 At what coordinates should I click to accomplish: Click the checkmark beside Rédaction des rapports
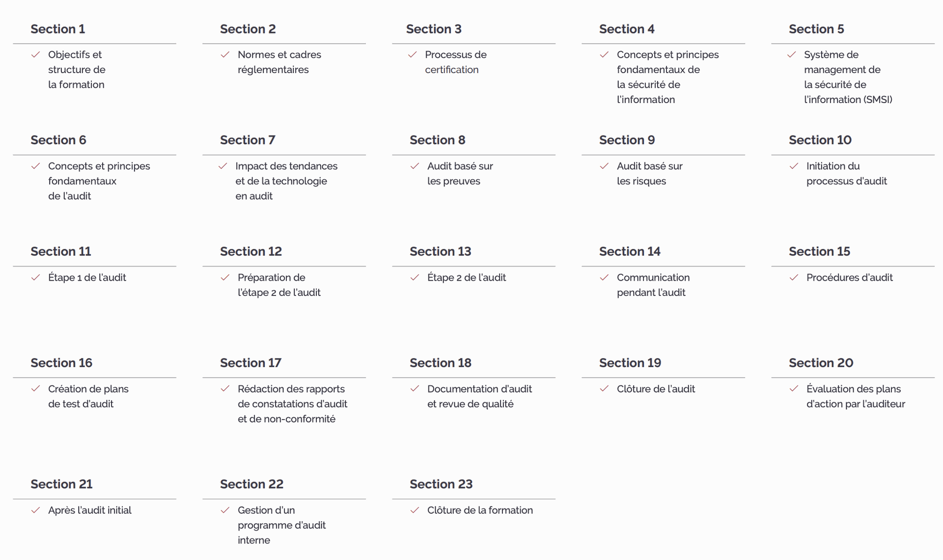[x=225, y=389]
